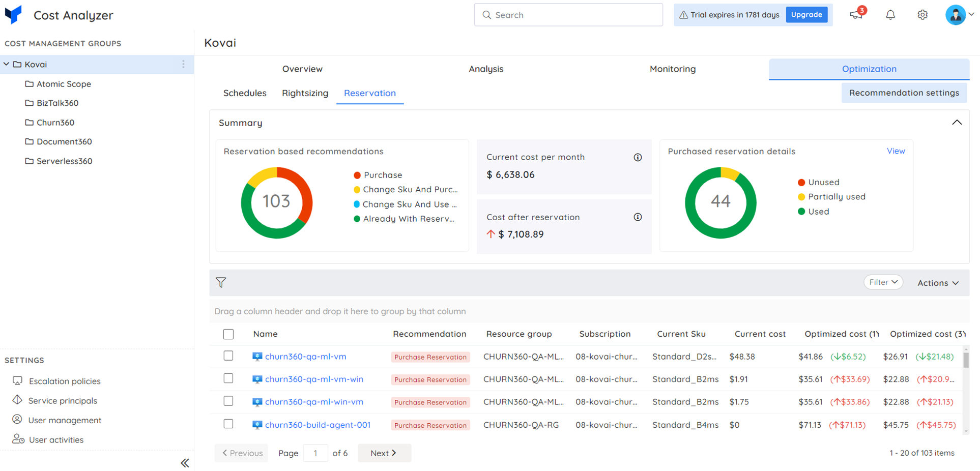Click info icon for Cost after reservation
This screenshot has height=471, width=980.
click(x=638, y=217)
